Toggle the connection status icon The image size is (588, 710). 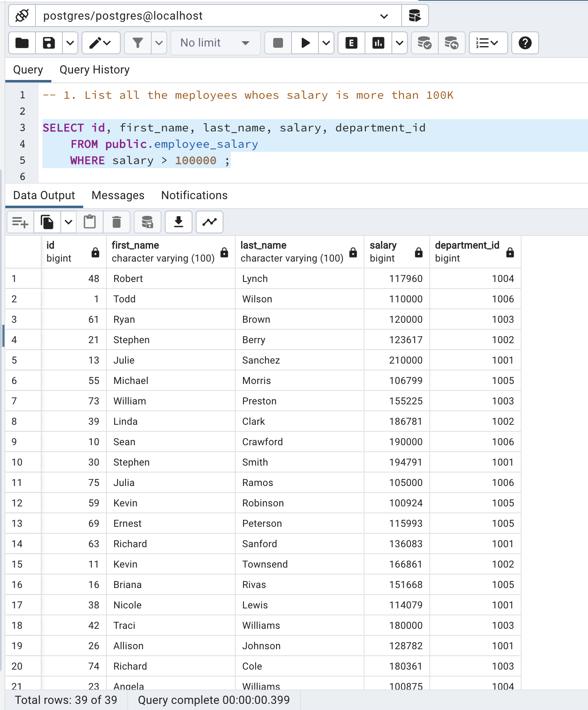pyautogui.click(x=22, y=16)
